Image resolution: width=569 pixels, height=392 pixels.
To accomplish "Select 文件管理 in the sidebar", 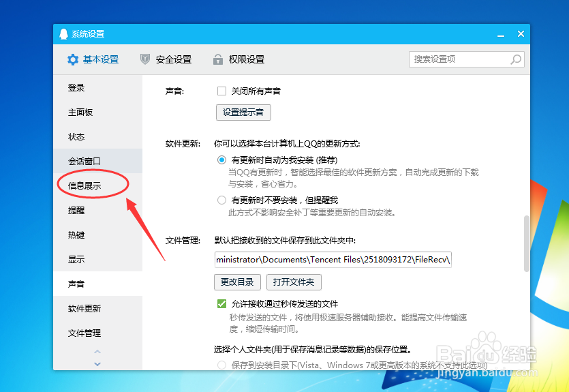I will pos(97,333).
